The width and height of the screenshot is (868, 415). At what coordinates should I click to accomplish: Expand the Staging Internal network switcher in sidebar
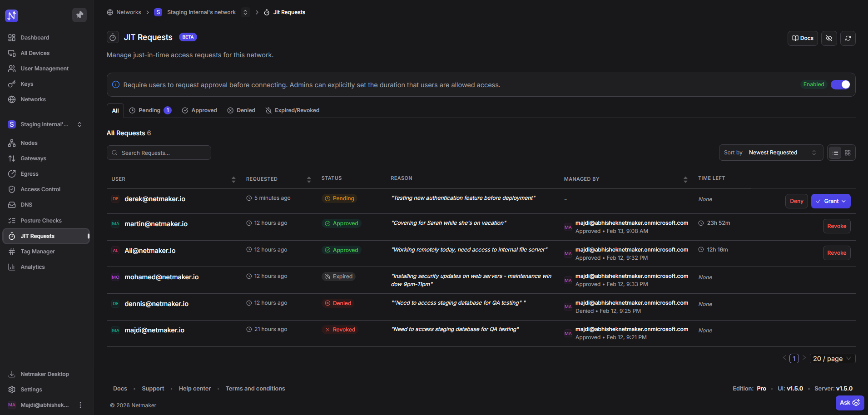click(x=79, y=124)
